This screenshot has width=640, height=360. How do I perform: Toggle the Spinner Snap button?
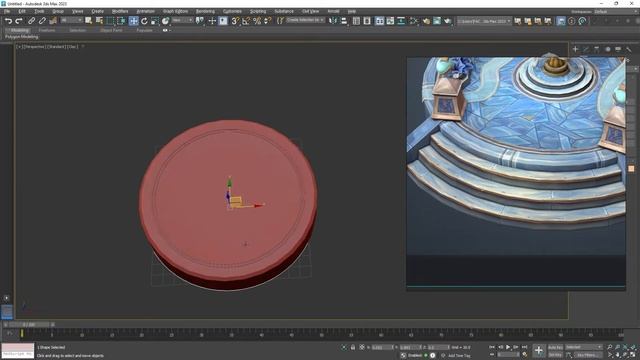(267, 21)
